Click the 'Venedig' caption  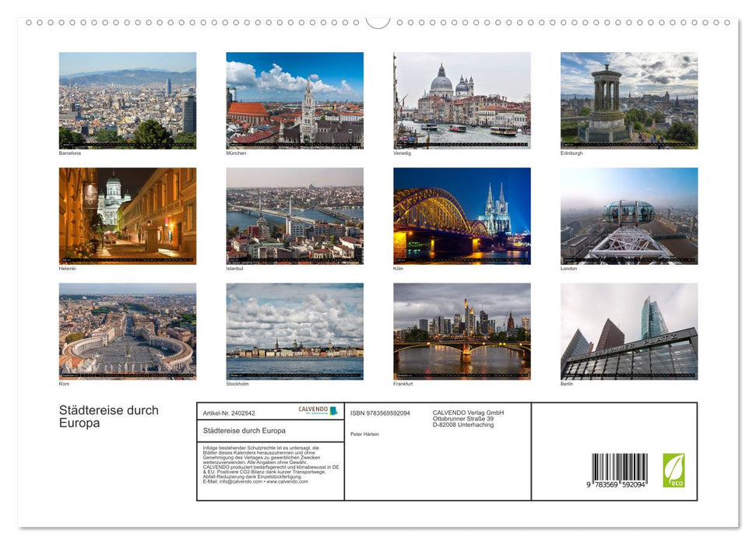pyautogui.click(x=402, y=153)
